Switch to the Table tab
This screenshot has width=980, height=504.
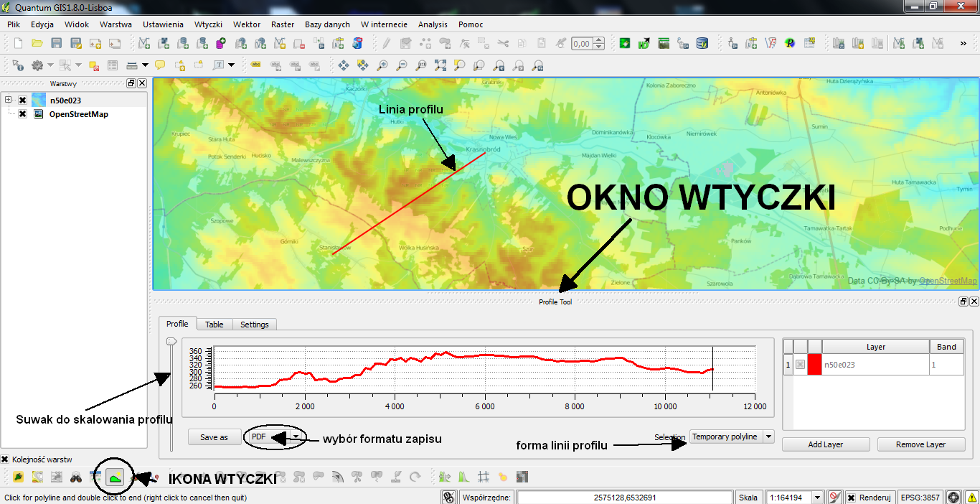215,325
